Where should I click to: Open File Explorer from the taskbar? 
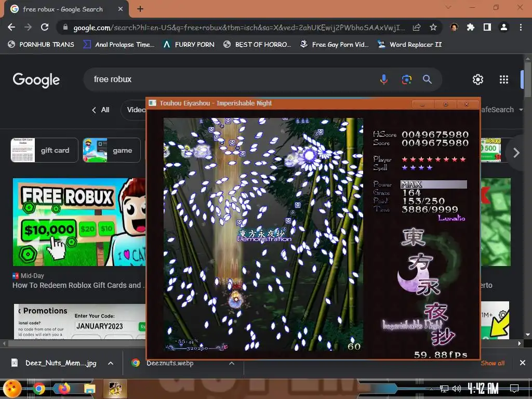(90, 389)
